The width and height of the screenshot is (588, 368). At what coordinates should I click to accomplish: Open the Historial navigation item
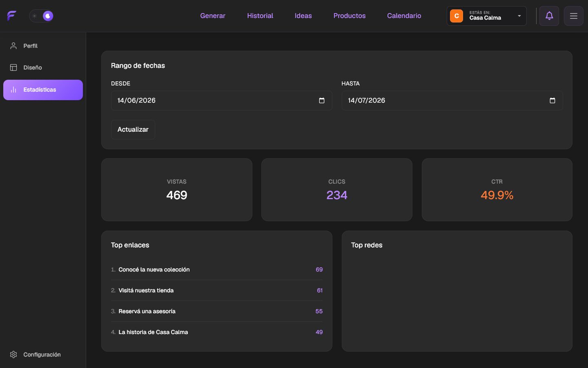260,16
